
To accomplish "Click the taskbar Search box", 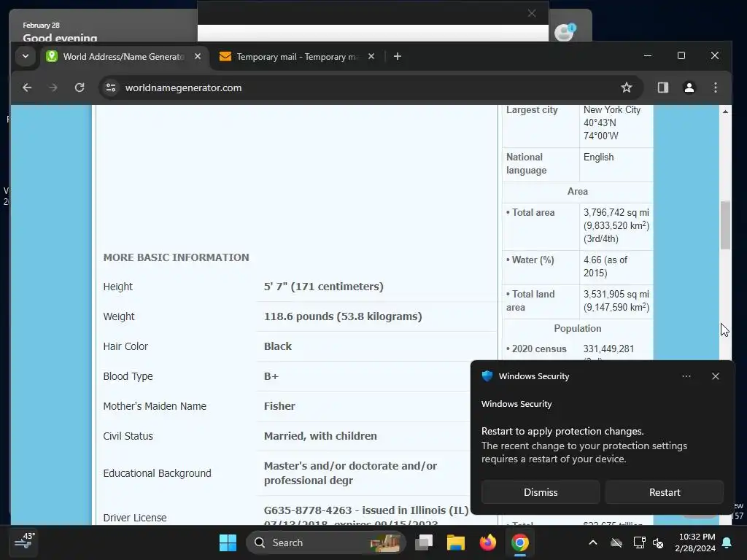I will (x=326, y=542).
